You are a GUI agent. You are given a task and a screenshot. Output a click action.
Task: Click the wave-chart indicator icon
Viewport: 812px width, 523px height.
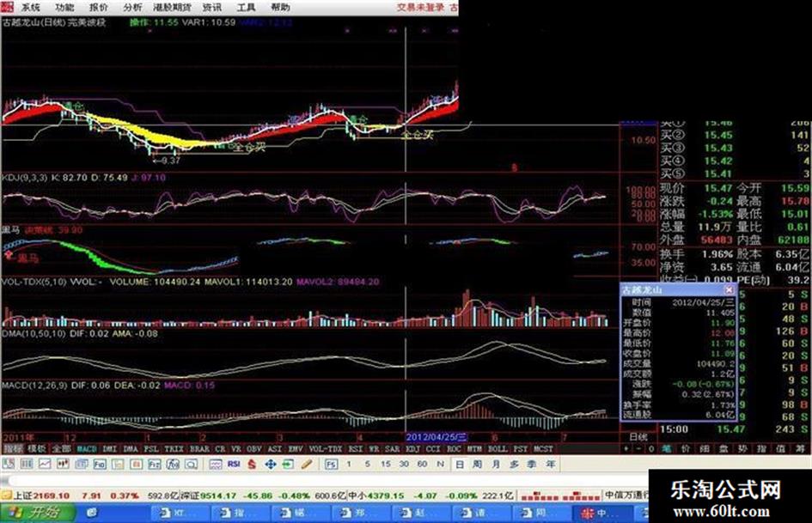point(216,464)
